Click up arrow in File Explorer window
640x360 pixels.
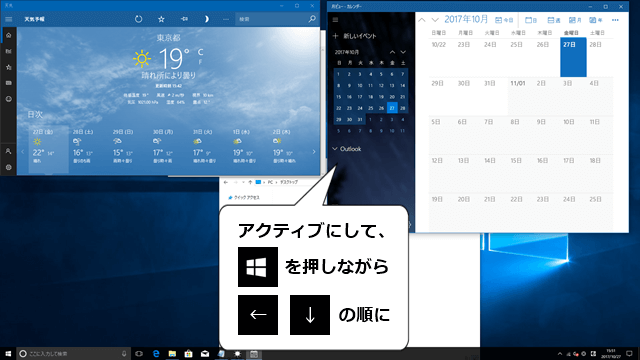click(x=250, y=182)
